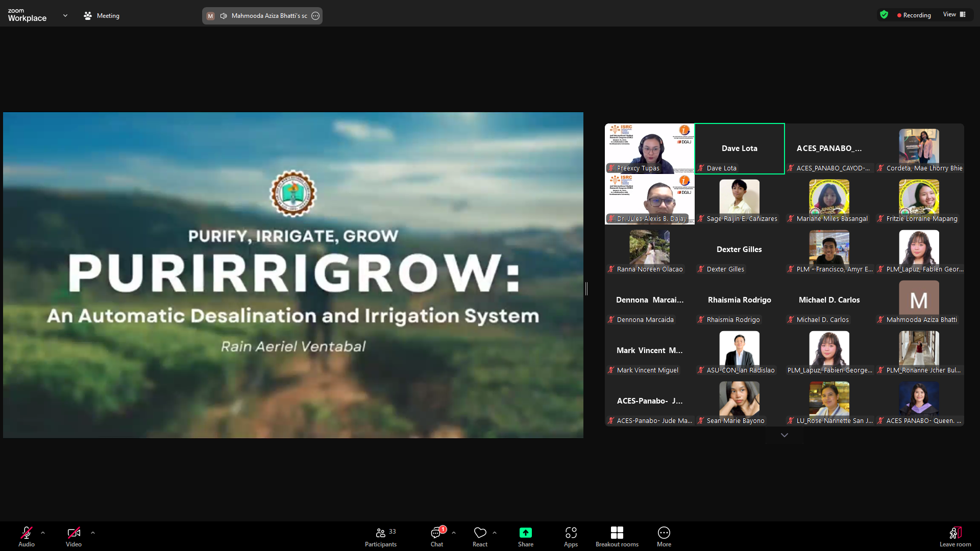Click the green encryption shield icon
980x551 pixels.
(884, 15)
